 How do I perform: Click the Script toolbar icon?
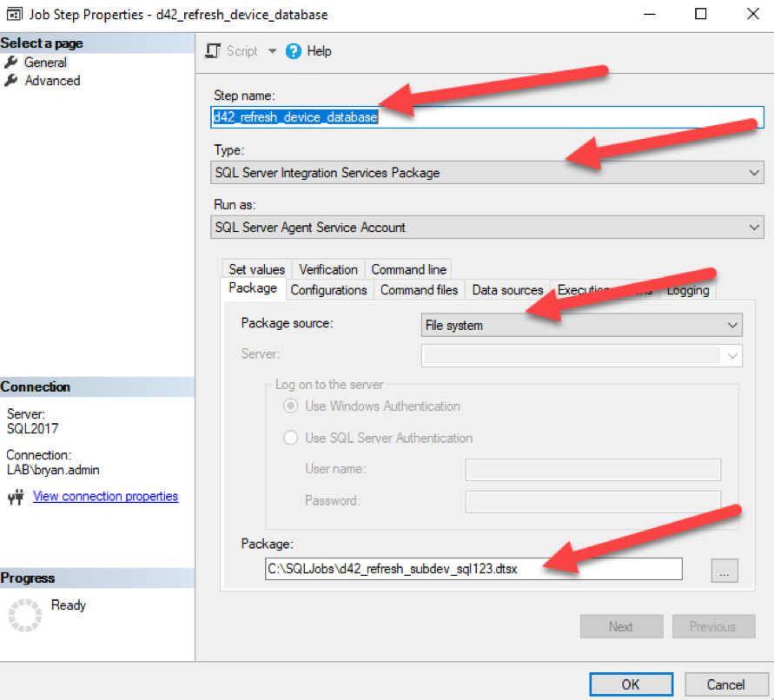213,51
